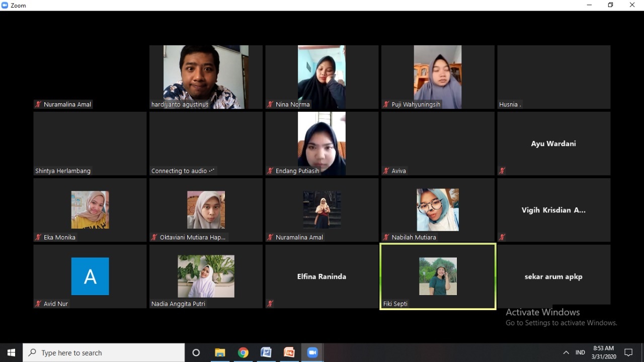Viewport: 644px width, 362px height.
Task: Click the Zoom logo in the title bar
Action: 5,5
